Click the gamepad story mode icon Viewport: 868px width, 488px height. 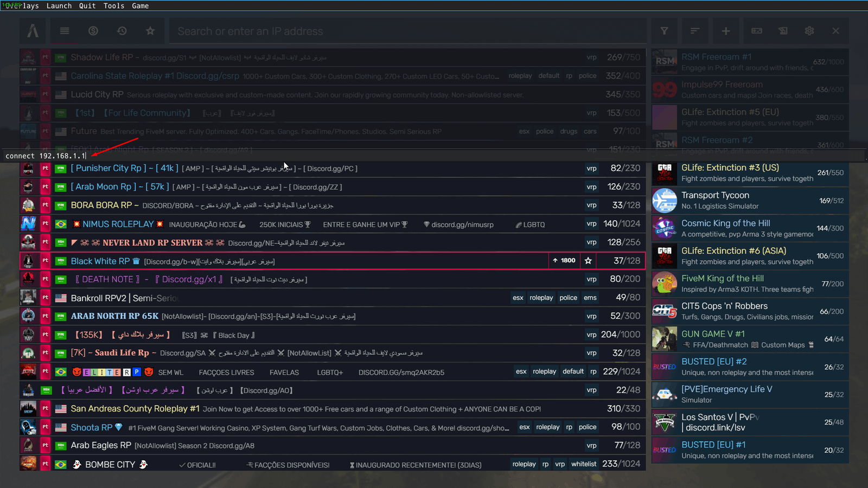pos(756,31)
